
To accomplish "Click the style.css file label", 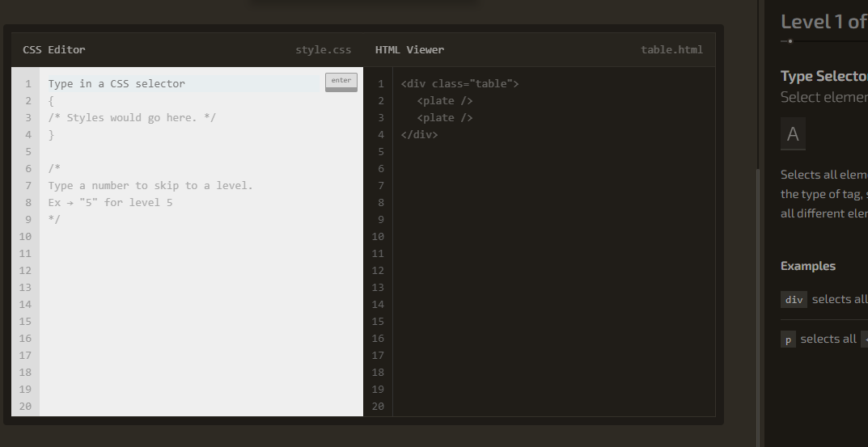I will (324, 50).
